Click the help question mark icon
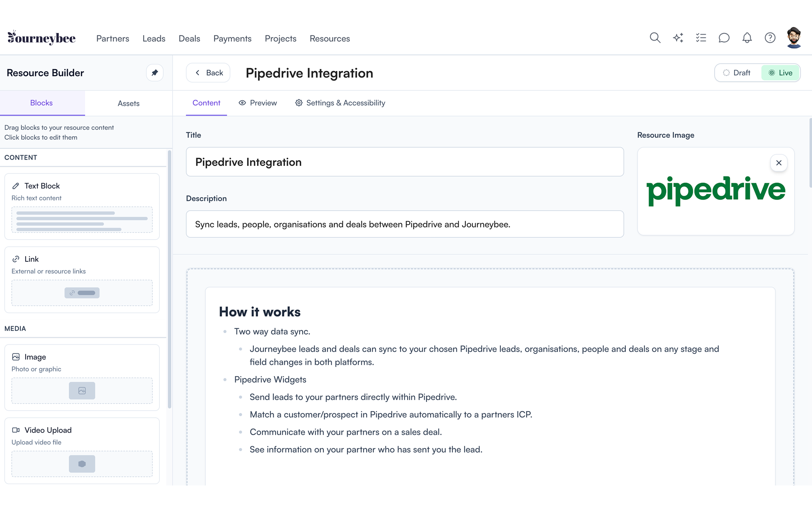This screenshot has height=507, width=812. tap(770, 38)
